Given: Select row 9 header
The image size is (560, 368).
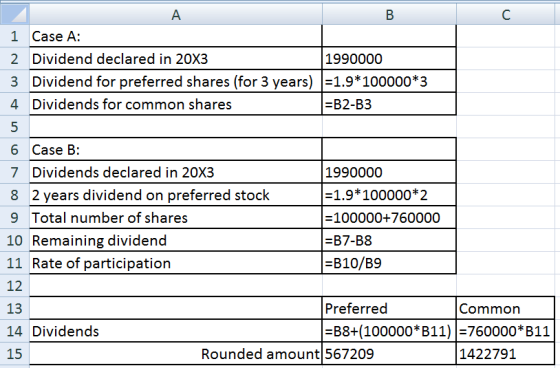Looking at the screenshot, I should (x=15, y=218).
